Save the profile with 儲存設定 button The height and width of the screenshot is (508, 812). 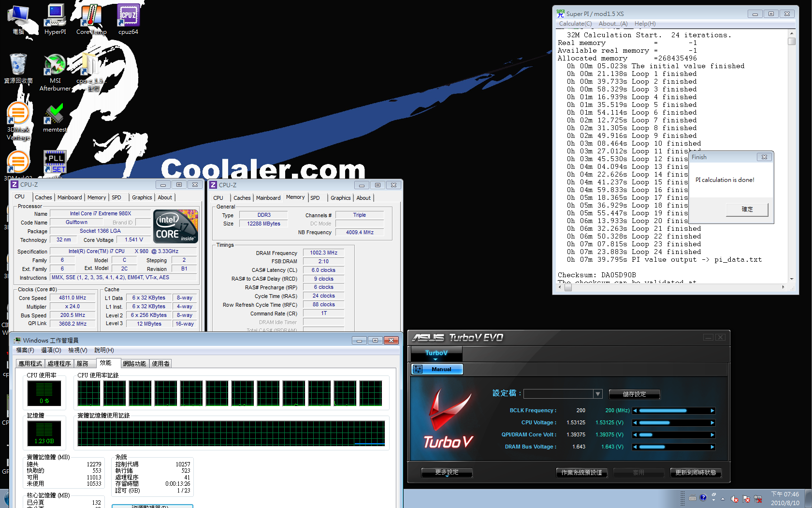tap(634, 394)
